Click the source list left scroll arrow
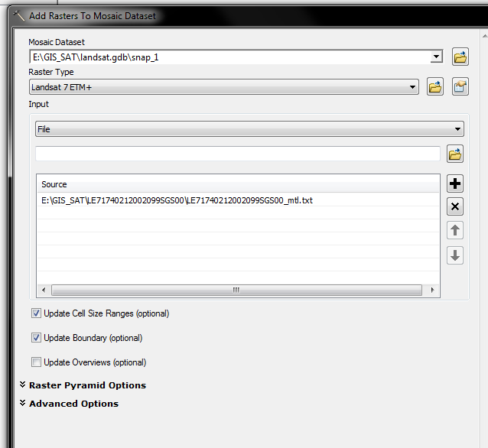This screenshot has height=448, width=488. point(44,290)
